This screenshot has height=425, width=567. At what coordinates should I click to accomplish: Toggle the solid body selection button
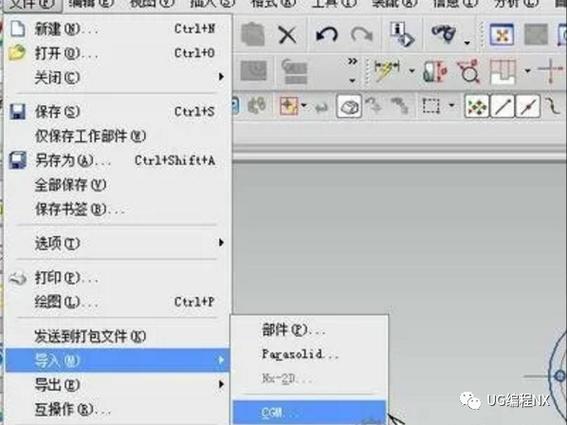coord(349,106)
